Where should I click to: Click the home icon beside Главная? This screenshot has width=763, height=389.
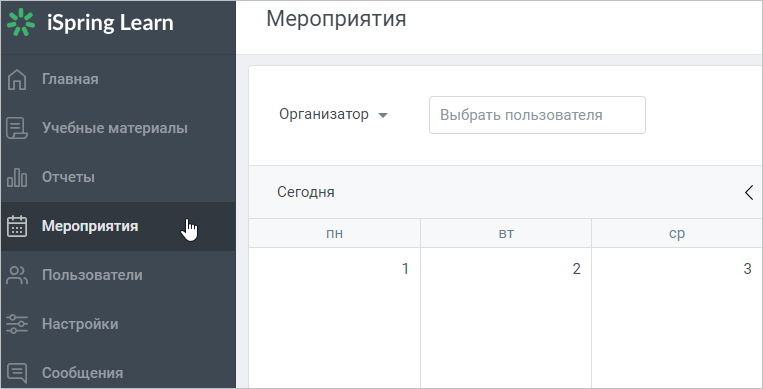pos(17,79)
